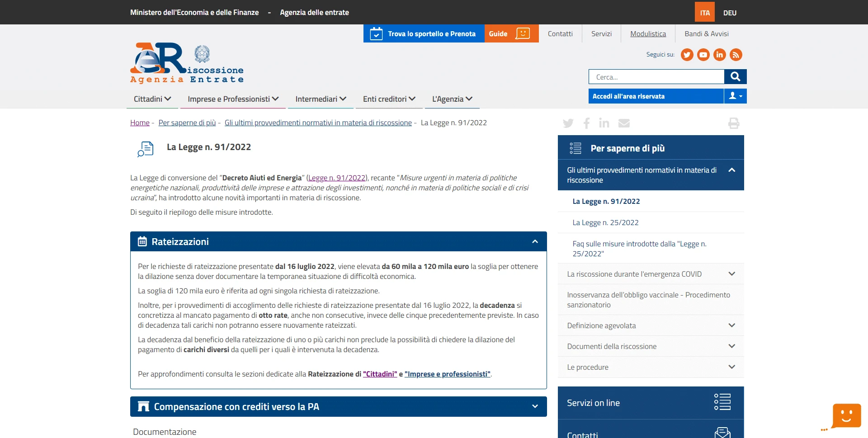The image size is (868, 438).
Task: Open the YouTube channel icon in header
Action: 703,55
